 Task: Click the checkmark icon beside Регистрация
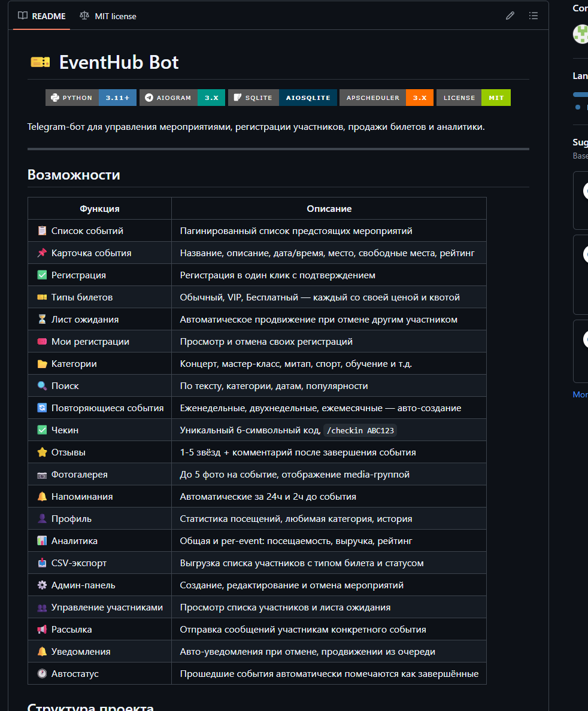pos(42,275)
